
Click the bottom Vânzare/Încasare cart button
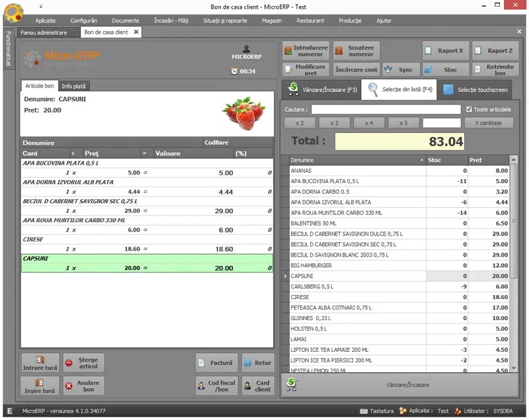(x=400, y=385)
